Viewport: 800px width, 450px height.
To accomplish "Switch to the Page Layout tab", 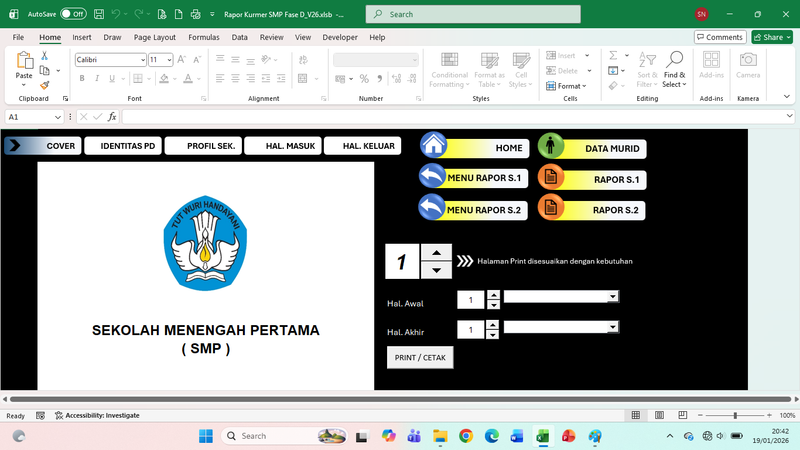I will (155, 37).
